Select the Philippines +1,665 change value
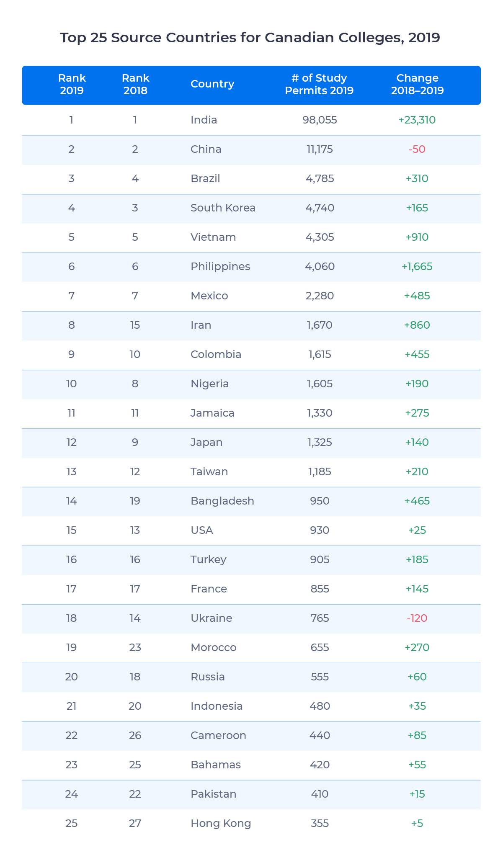This screenshot has height=868, width=503. point(417,266)
